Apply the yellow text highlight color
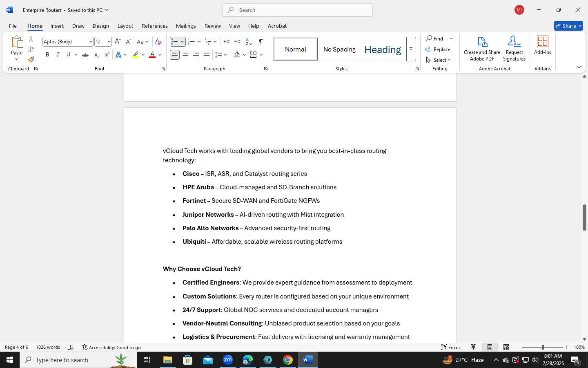 point(136,55)
